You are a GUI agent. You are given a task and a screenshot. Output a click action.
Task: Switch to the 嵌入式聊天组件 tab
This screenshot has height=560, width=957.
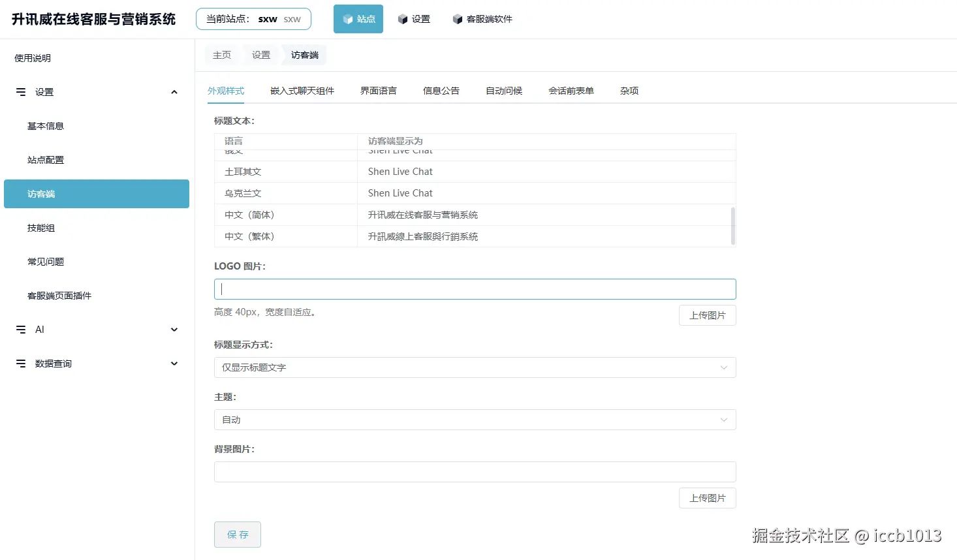point(302,91)
